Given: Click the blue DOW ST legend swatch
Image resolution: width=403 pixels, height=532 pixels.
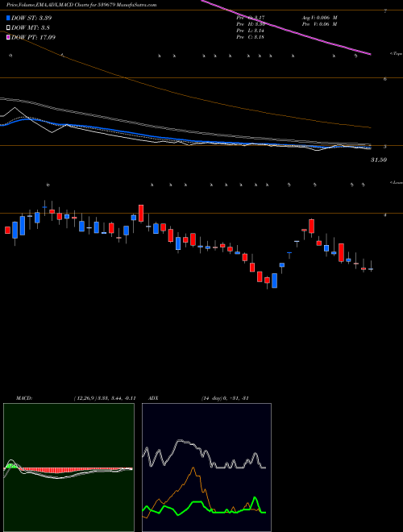Looking at the screenshot, I should (8, 18).
